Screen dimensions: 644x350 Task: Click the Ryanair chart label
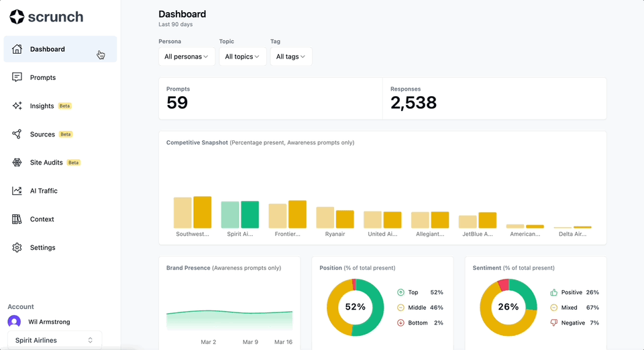(335, 234)
